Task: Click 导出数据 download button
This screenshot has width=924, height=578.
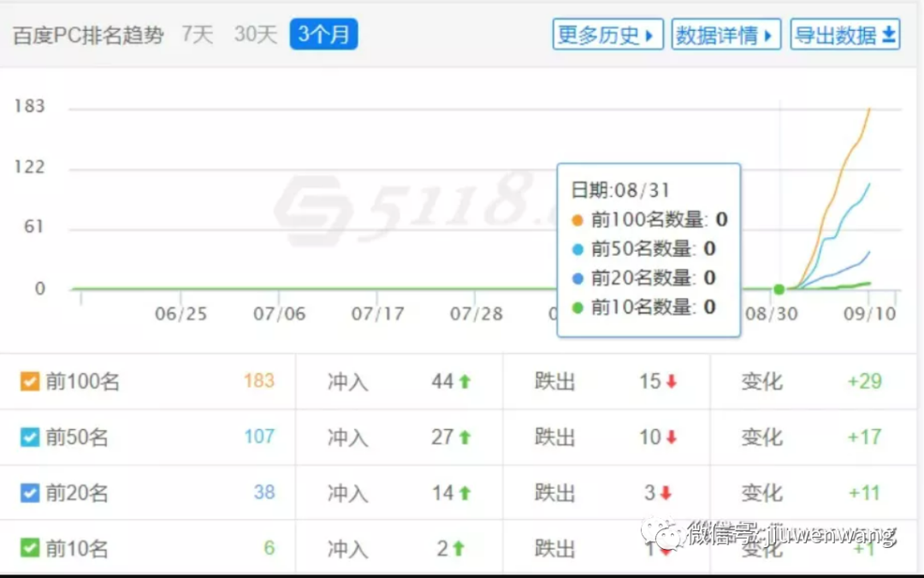Action: coord(845,34)
